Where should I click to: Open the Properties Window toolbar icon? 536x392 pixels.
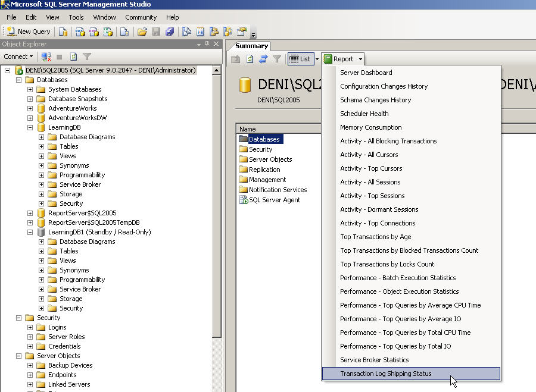[x=242, y=32]
